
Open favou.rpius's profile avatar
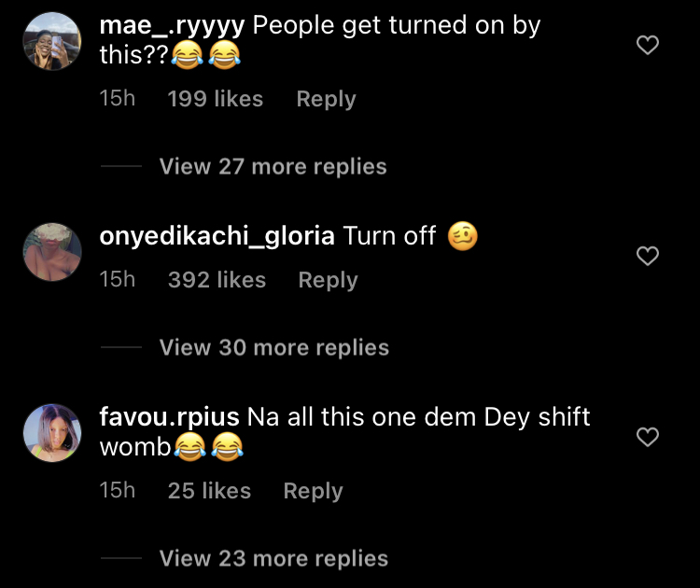[52, 433]
